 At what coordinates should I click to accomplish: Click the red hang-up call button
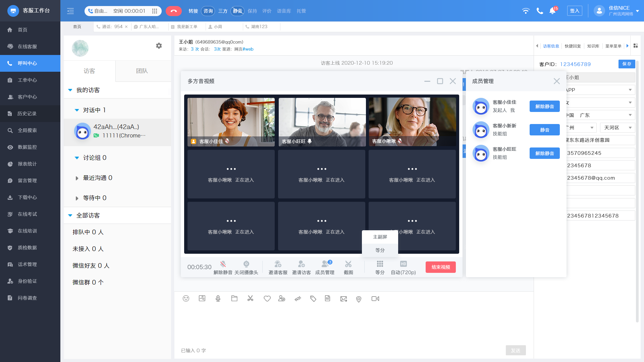tap(173, 11)
